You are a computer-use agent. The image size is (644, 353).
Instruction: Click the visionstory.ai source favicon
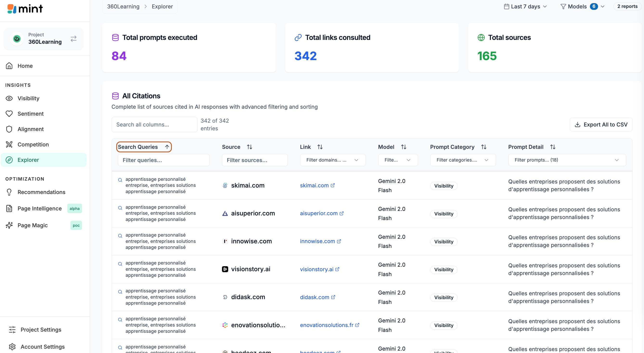point(225,269)
